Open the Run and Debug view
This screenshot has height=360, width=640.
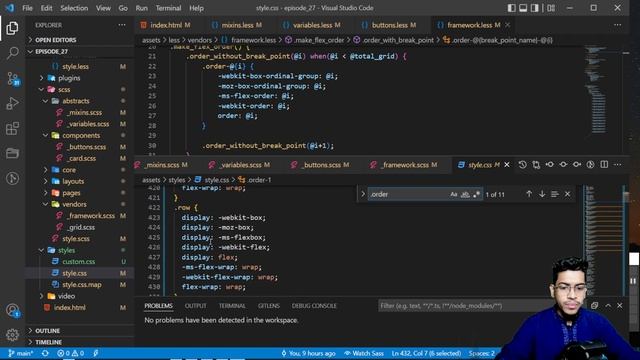pyautogui.click(x=12, y=103)
